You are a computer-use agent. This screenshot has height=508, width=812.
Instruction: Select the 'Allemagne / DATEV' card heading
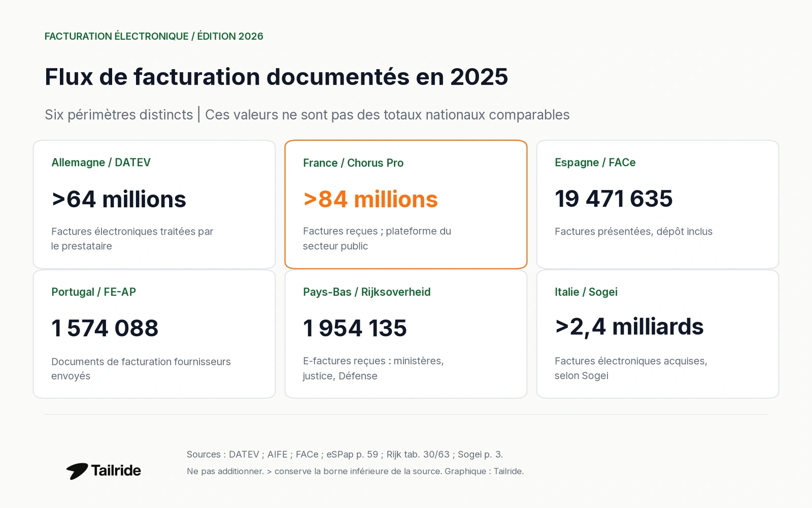click(x=101, y=163)
